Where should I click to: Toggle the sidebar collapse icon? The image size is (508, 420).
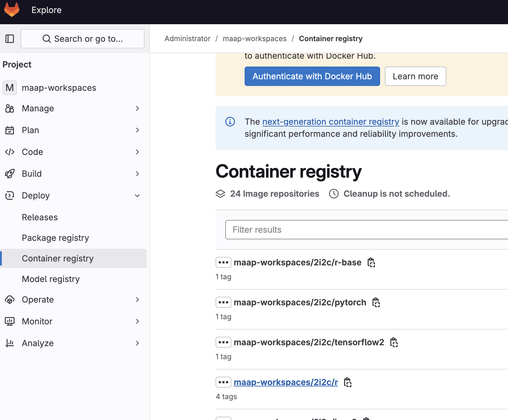pos(10,39)
